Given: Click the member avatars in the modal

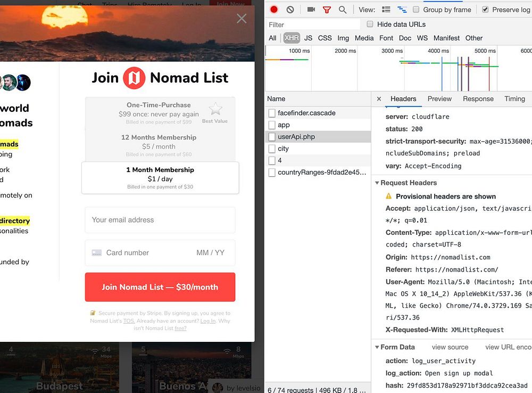Looking at the screenshot, I should click(x=15, y=83).
